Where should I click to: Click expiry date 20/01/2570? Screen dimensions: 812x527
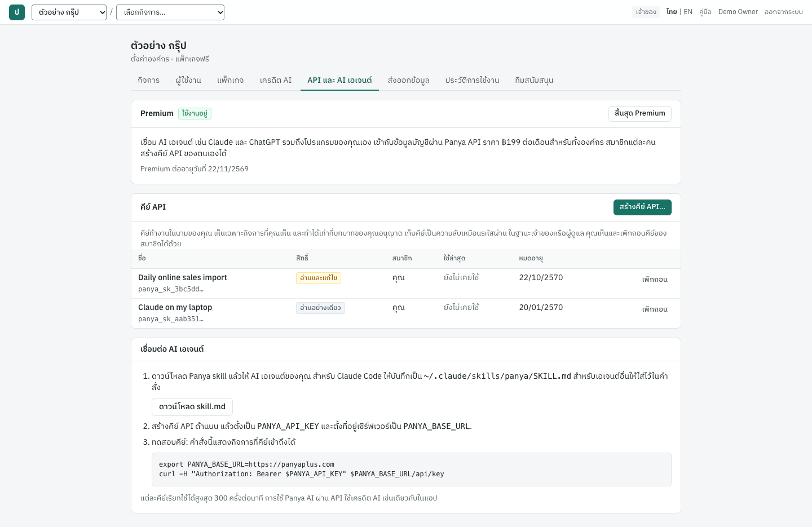pos(541,307)
